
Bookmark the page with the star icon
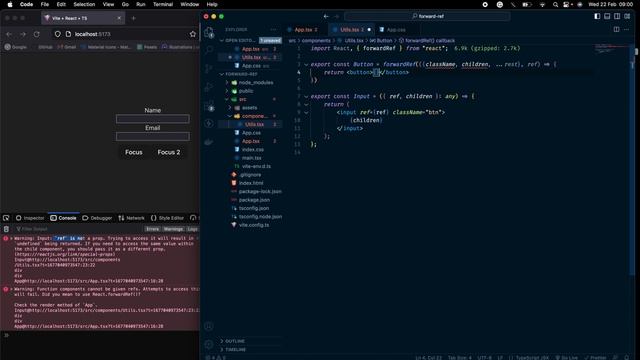[x=193, y=34]
